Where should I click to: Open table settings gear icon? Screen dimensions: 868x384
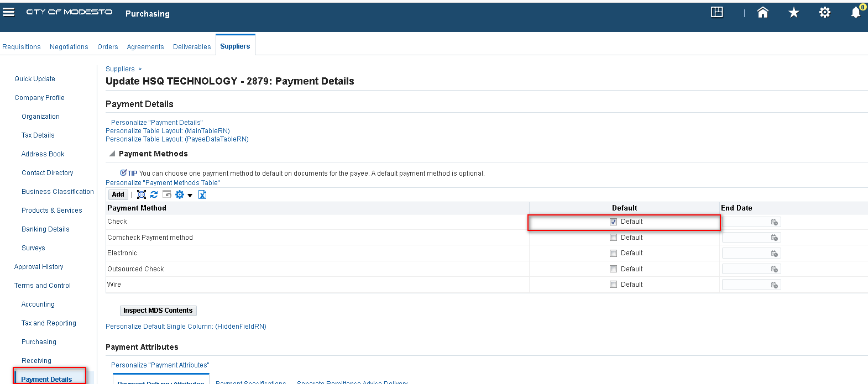(180, 194)
